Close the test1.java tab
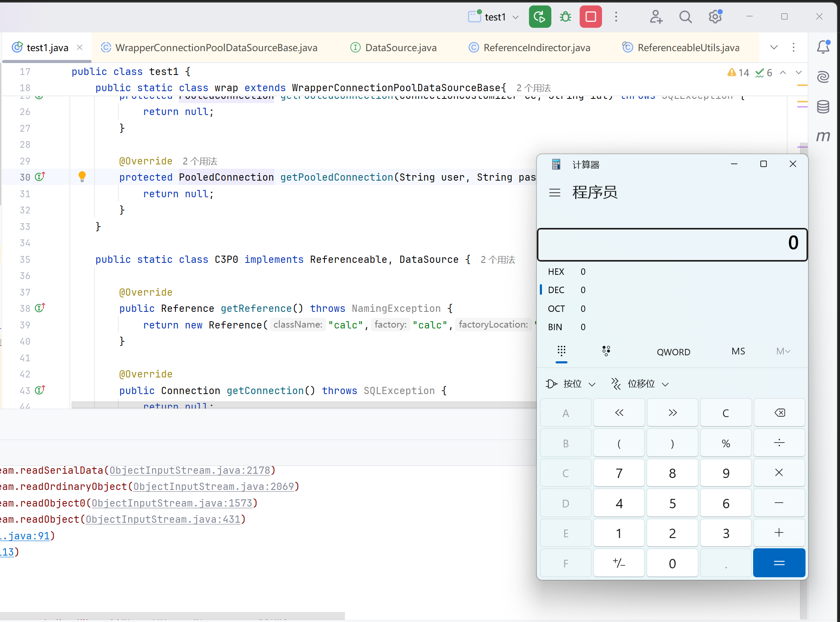 [x=80, y=47]
